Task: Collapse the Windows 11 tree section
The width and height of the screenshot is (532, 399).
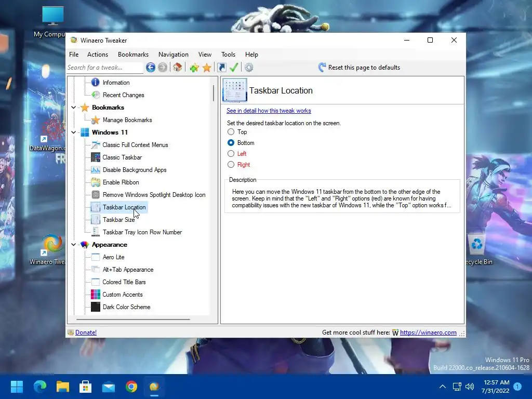Action: tap(74, 132)
